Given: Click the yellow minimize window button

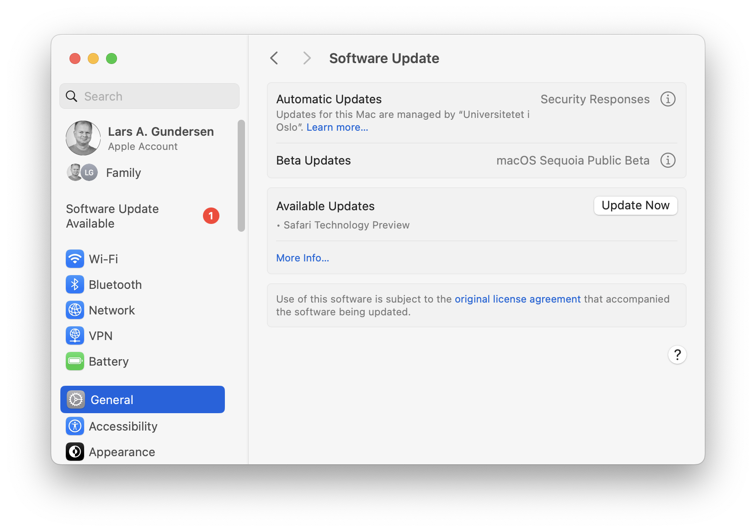Looking at the screenshot, I should pos(93,59).
